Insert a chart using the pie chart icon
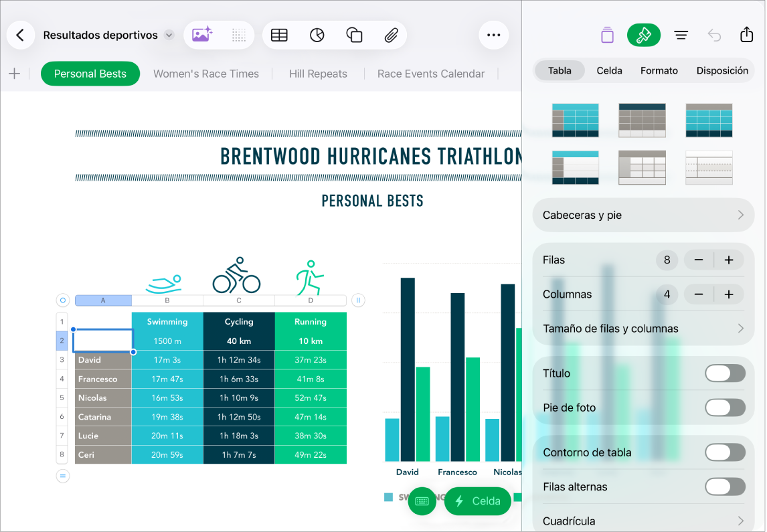 click(317, 35)
